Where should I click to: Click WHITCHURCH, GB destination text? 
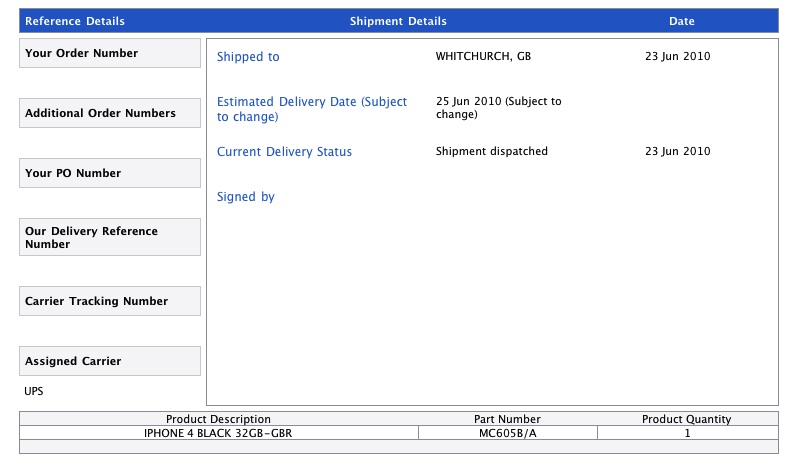point(483,56)
